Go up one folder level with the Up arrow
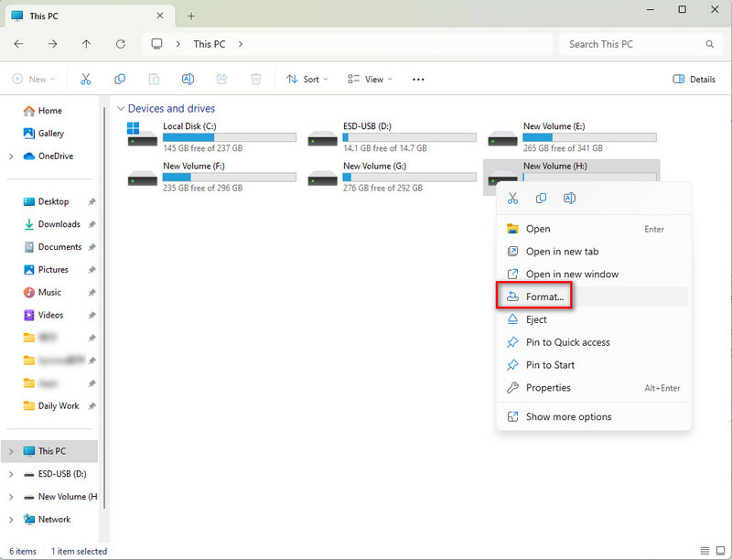732x560 pixels. pos(86,44)
